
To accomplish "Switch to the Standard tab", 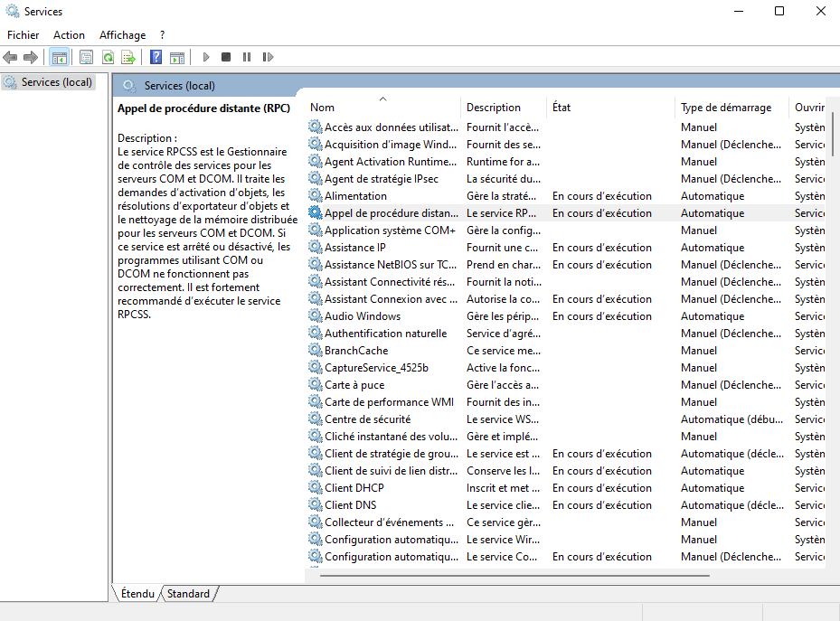I will point(188,594).
